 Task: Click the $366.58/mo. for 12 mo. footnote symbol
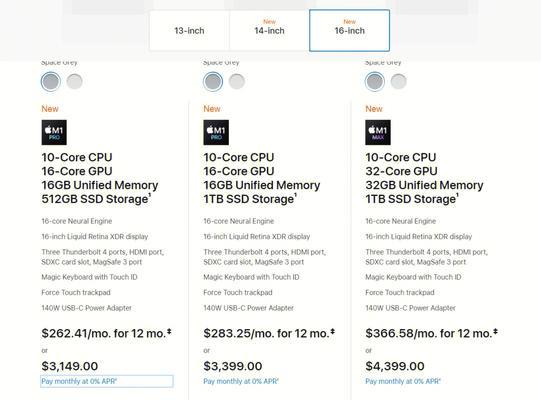coord(495,332)
